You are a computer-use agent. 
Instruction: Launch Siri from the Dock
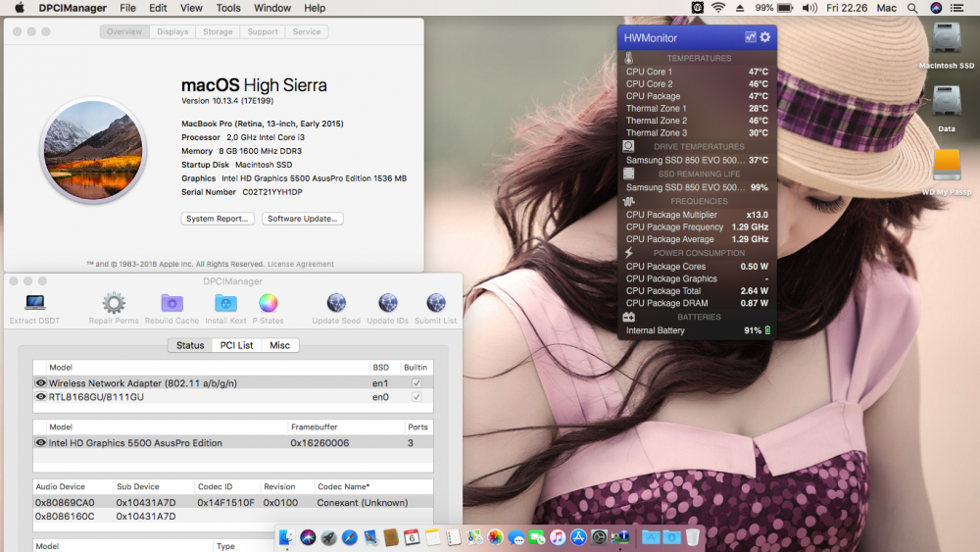click(308, 537)
